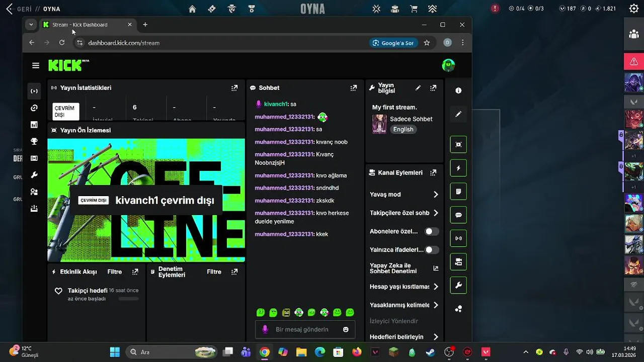
Task: Open the link icon in Kick's left sidebar
Action: coord(34,108)
